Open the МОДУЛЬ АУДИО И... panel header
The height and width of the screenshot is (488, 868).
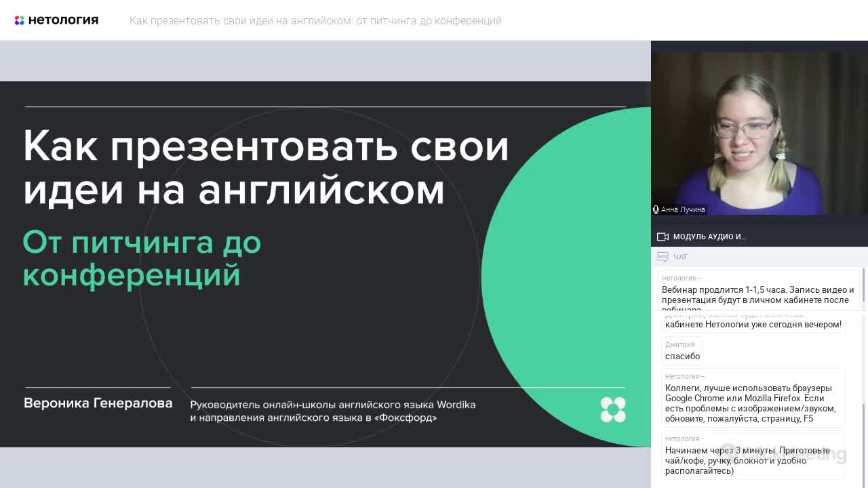tap(759, 237)
